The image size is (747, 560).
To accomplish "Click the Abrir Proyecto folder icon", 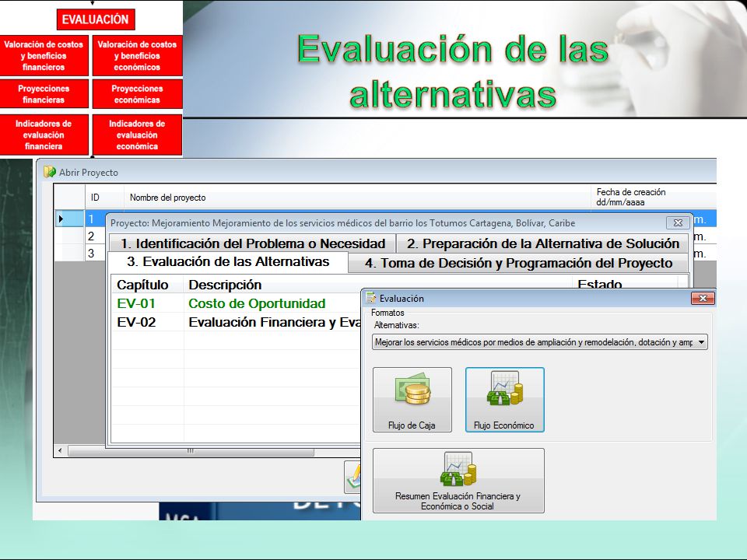I will pos(50,172).
